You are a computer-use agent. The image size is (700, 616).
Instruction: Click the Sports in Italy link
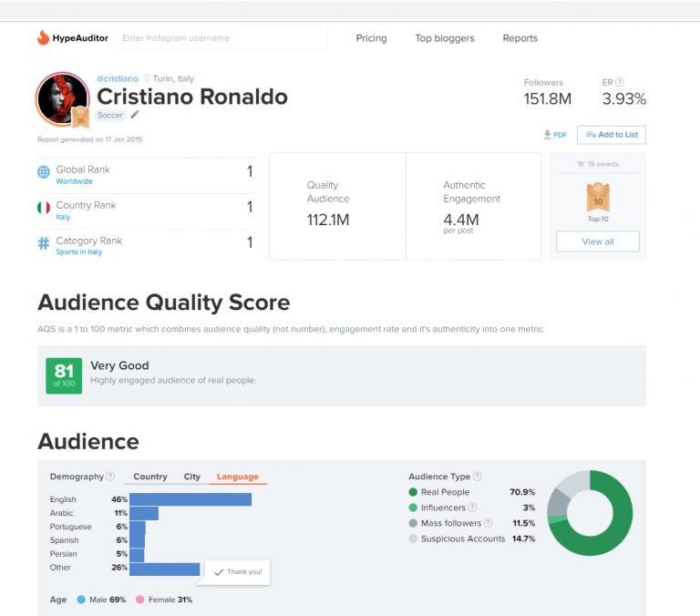79,252
